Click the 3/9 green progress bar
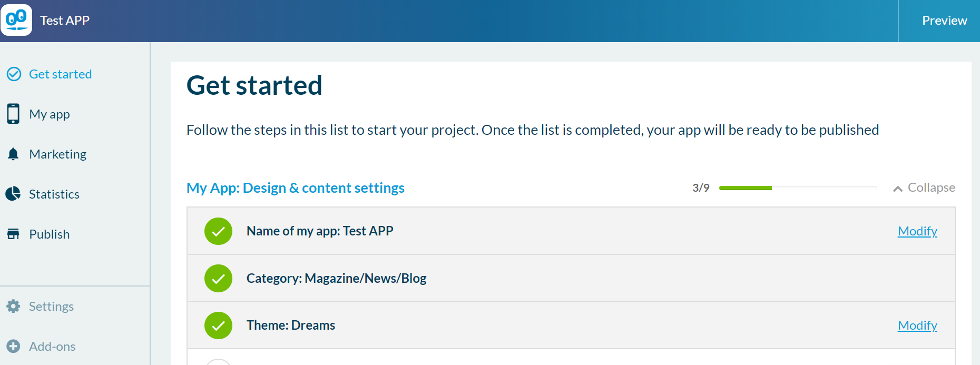The width and height of the screenshot is (980, 365). 798,188
